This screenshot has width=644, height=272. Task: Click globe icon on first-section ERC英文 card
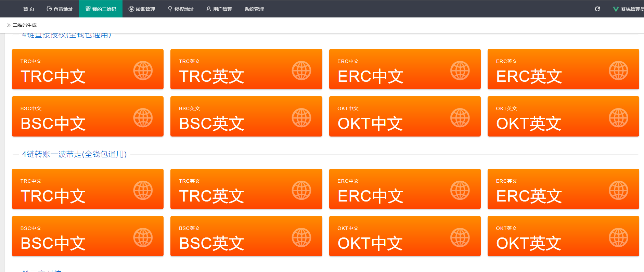point(618,70)
